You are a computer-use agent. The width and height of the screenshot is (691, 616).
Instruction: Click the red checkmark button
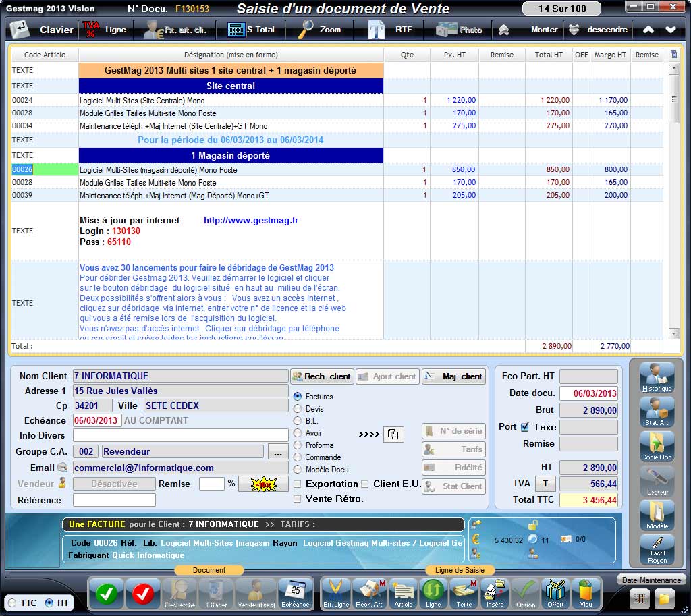pyautogui.click(x=143, y=594)
